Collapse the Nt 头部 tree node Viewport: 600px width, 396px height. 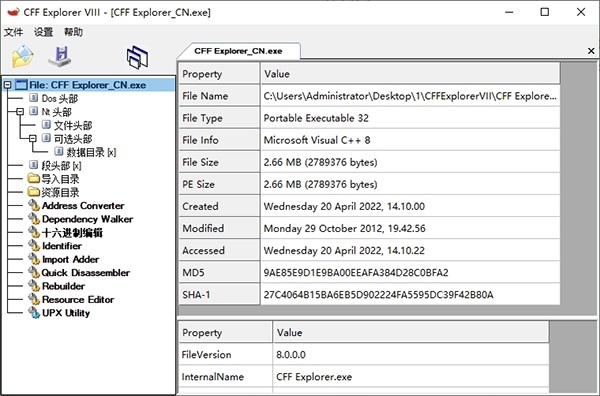(x=20, y=112)
